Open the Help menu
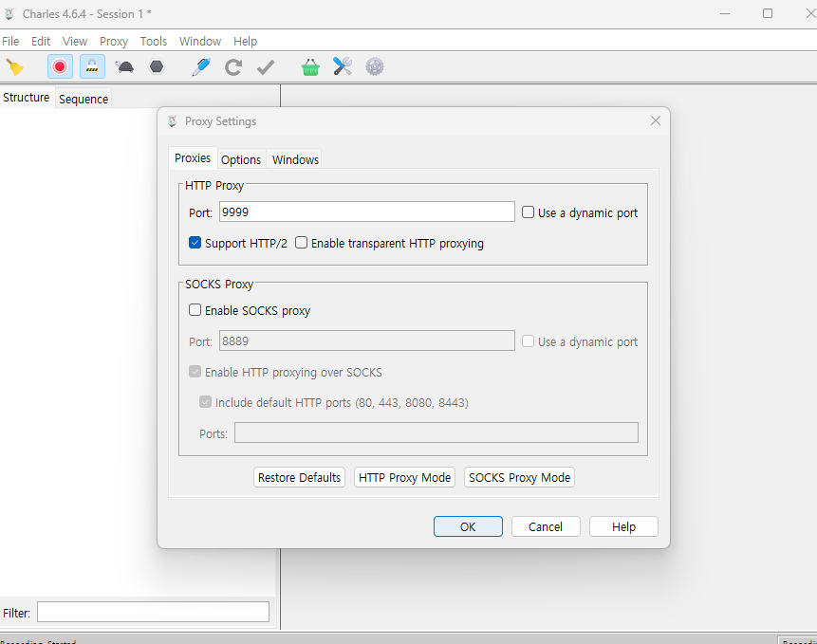 pos(245,41)
